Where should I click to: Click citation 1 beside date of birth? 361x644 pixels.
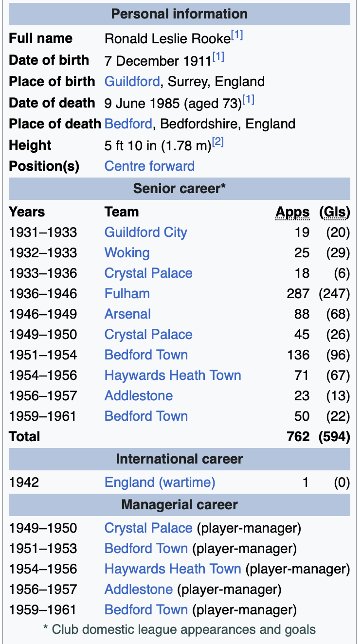tap(218, 57)
